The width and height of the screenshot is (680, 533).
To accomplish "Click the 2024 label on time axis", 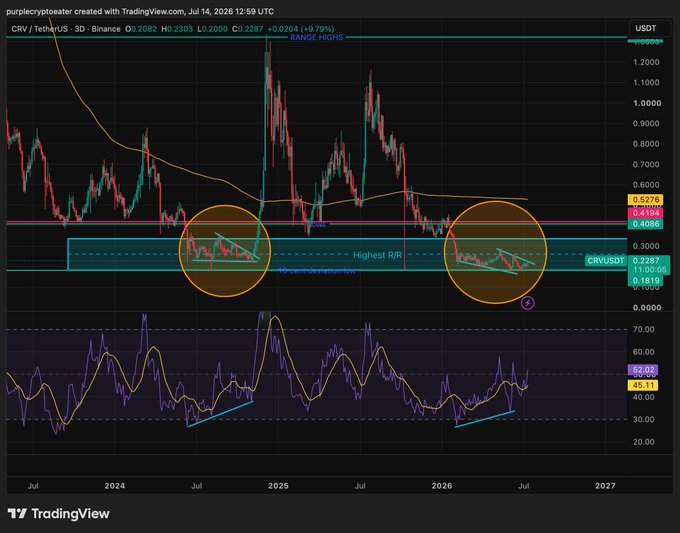I will point(114,486).
